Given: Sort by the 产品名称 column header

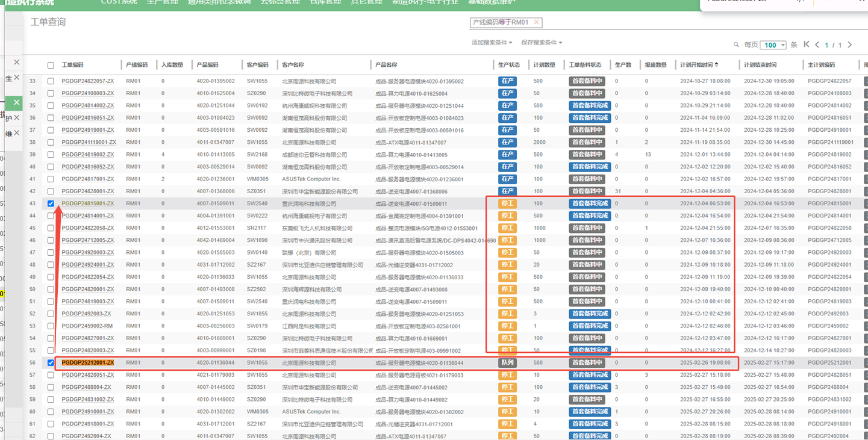Looking at the screenshot, I should click(386, 65).
